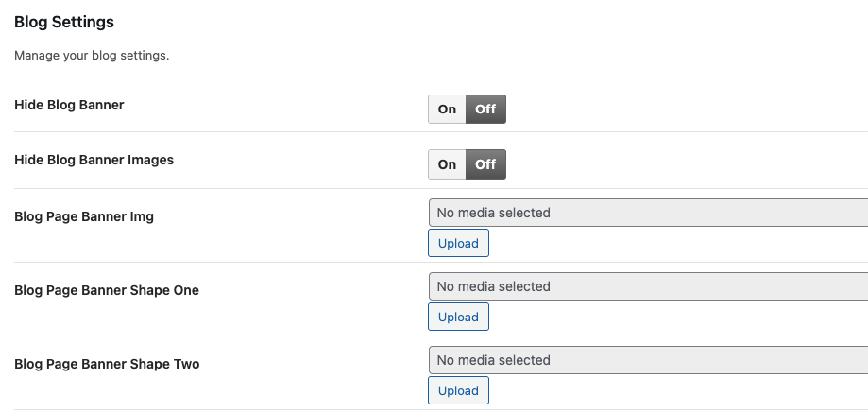Click Upload for Blog Page Banner Img
Viewport: 868px width, 413px height.
tap(458, 243)
